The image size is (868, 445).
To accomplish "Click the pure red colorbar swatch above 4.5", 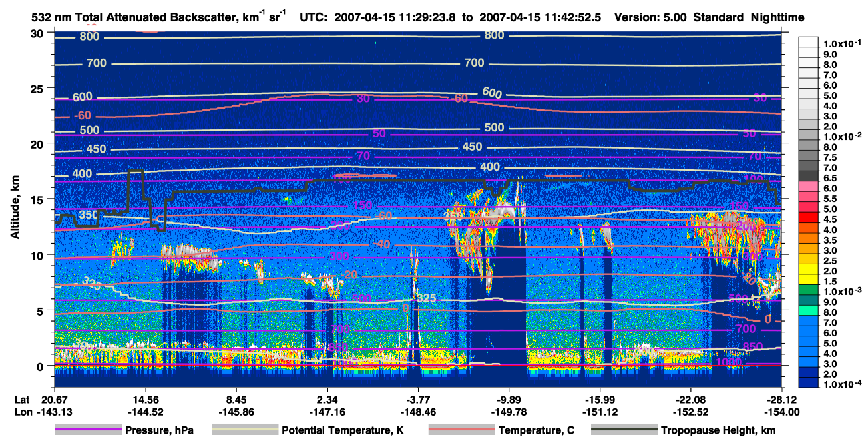I will point(808,216).
